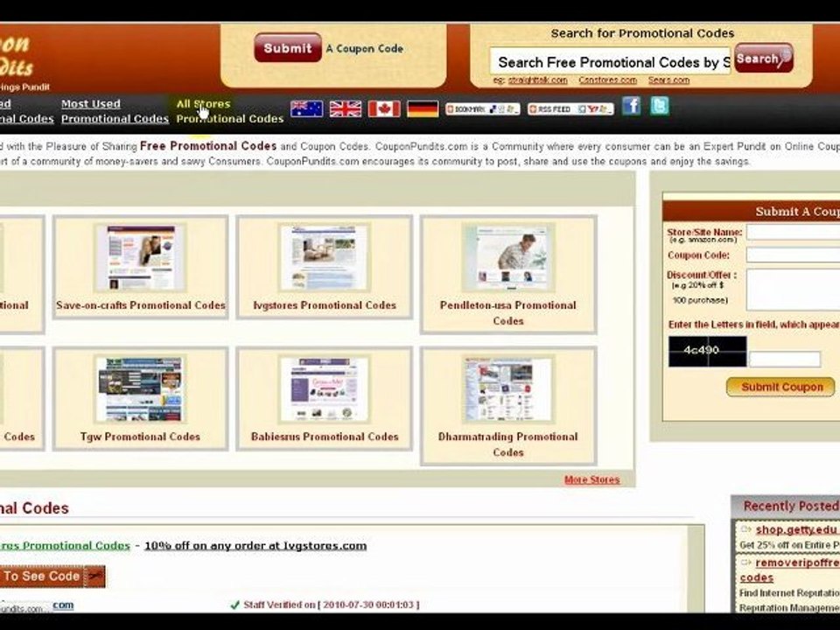Click Save-on-crafts Promotional Codes text
This screenshot has width=840, height=630.
tap(140, 305)
